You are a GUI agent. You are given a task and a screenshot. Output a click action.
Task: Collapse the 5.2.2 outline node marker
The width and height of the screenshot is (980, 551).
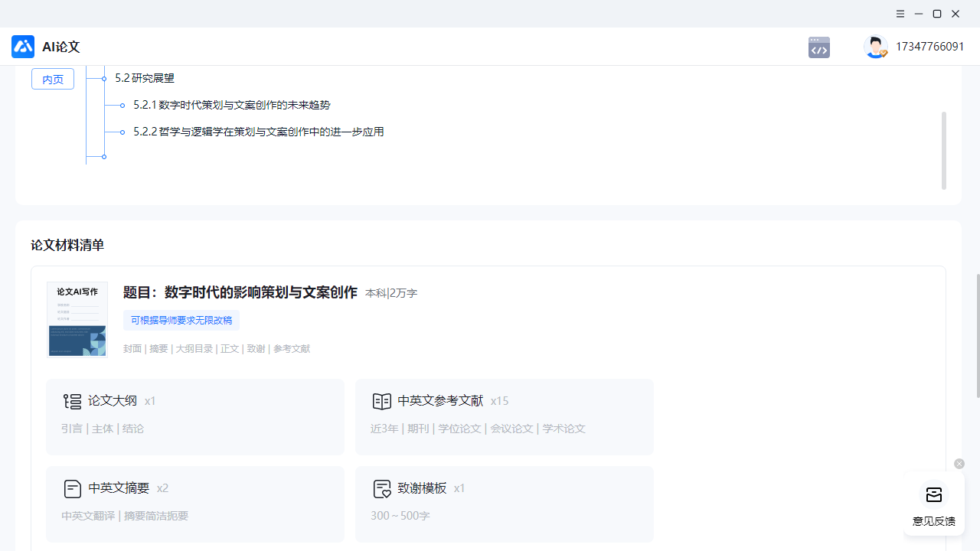pos(122,132)
